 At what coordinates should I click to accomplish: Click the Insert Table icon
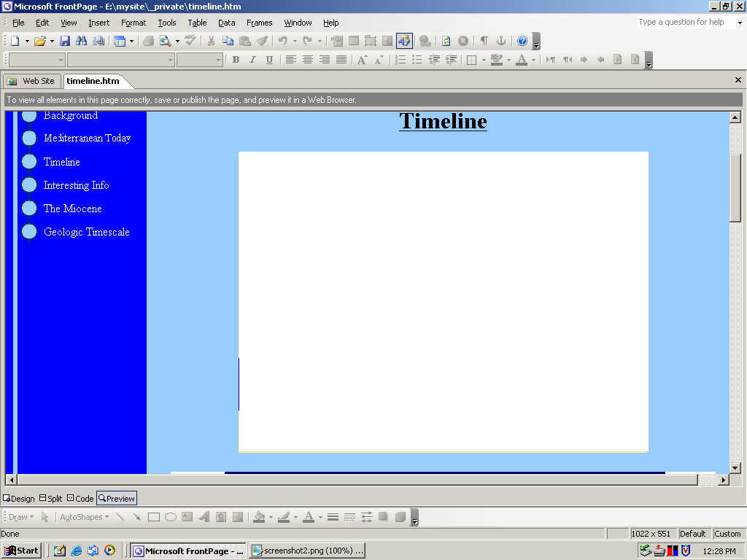click(x=354, y=41)
